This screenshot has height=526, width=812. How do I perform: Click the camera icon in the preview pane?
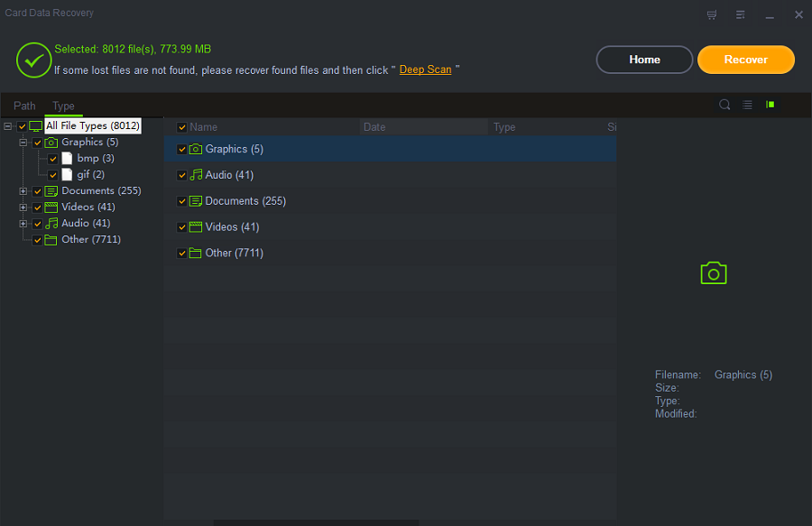click(714, 273)
